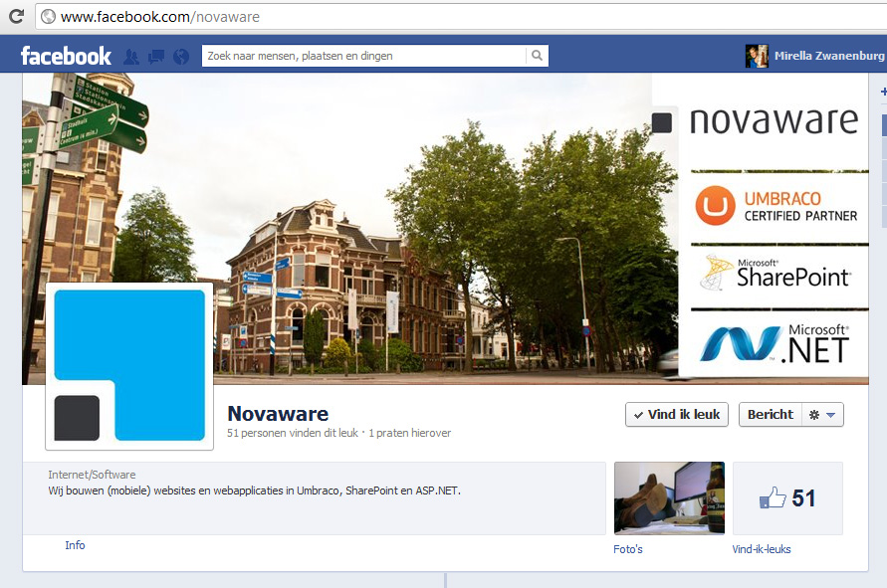Reload the page with browser refresh icon
This screenshot has width=887, height=588.
coord(48,17)
